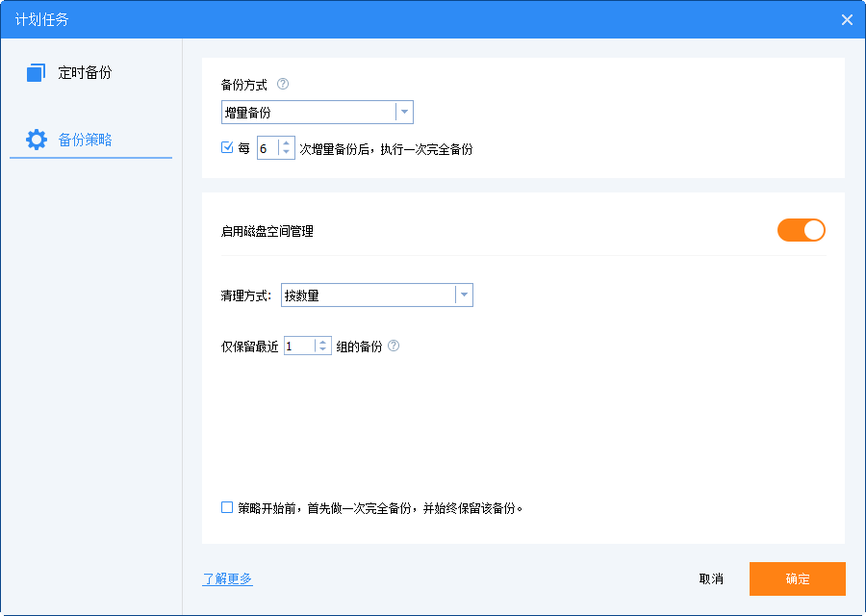The height and width of the screenshot is (616, 866).
Task: Open the help tip beside 备份方式
Action: pyautogui.click(x=283, y=84)
